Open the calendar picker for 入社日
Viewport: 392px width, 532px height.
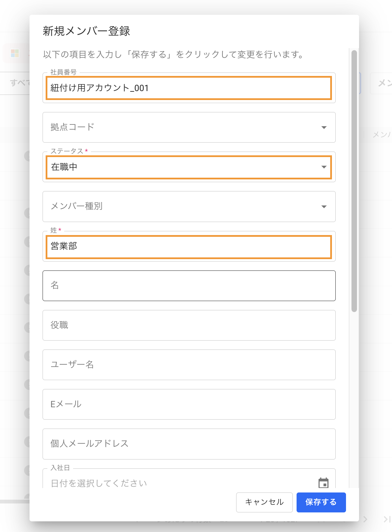[x=323, y=483]
